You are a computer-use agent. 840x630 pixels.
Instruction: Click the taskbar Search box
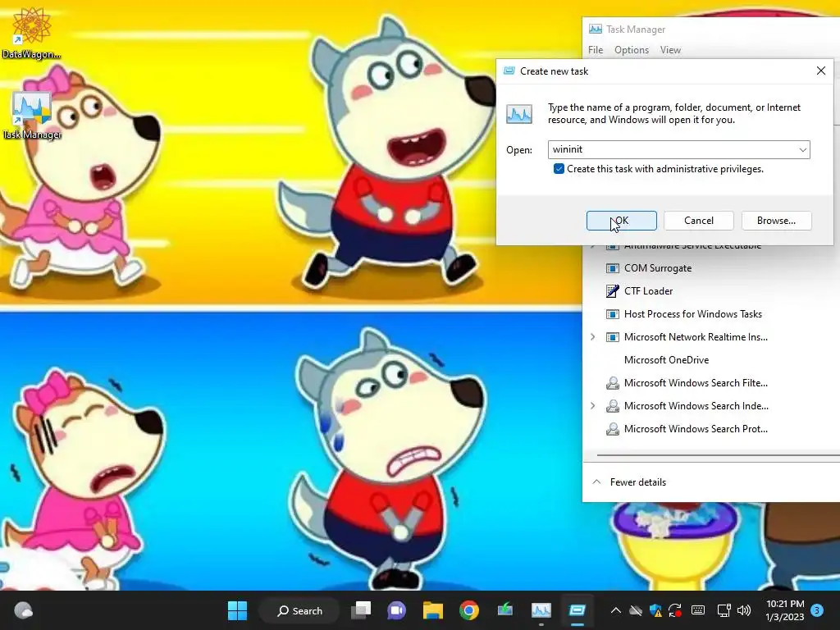299,610
